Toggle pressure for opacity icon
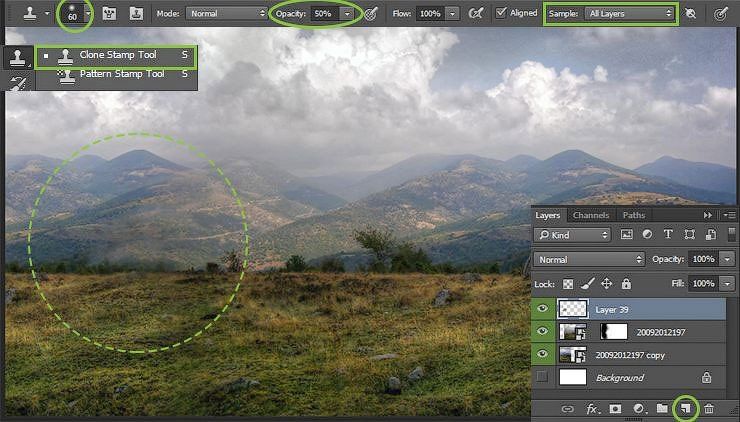Image resolution: width=740 pixels, height=422 pixels. point(372,14)
